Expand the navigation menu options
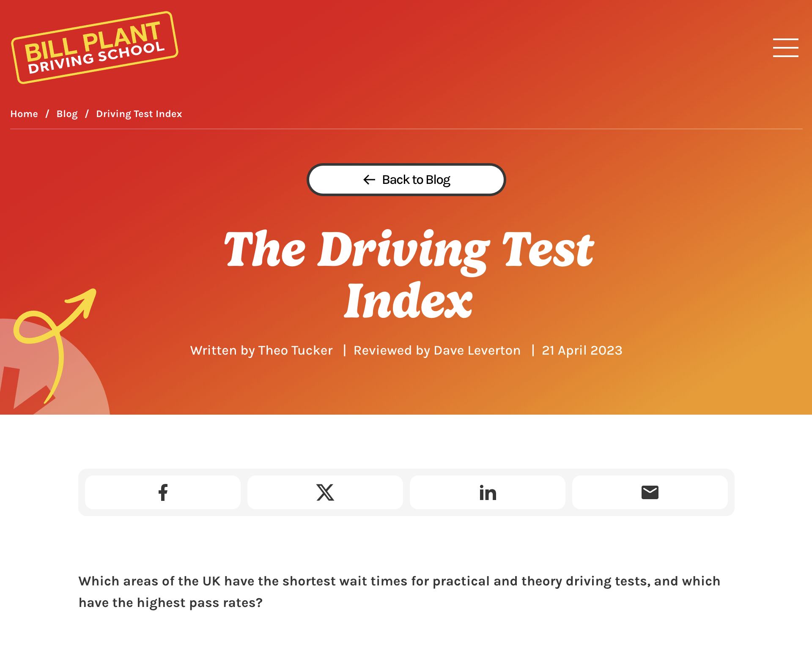This screenshot has width=812, height=645. pos(786,47)
